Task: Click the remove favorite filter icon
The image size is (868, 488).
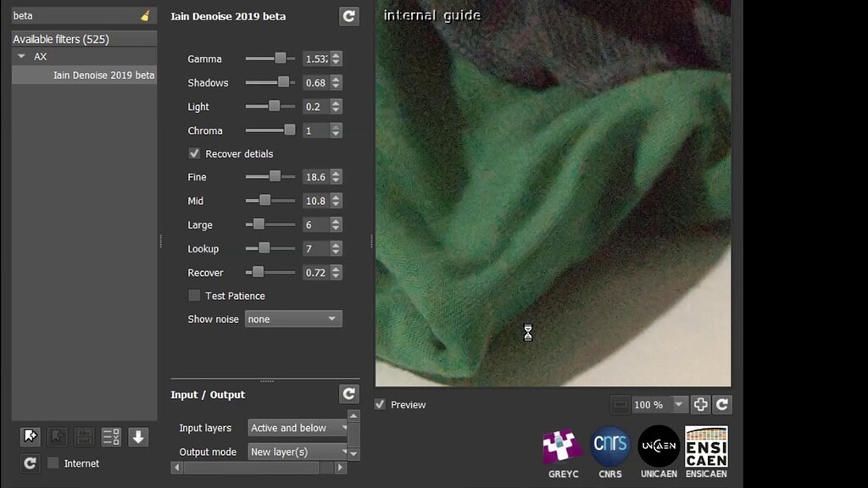Action: (x=57, y=436)
